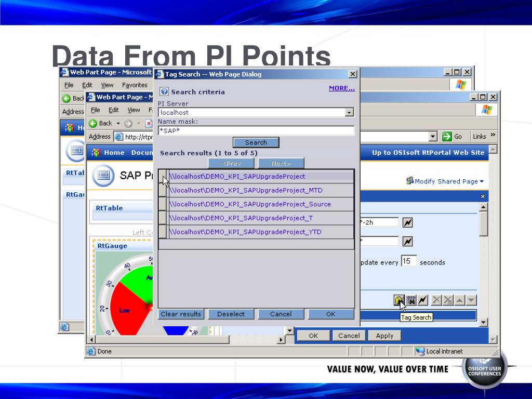Click the tool pane vertical scrollbar thumb
This screenshot has height=399, width=532.
484,224
